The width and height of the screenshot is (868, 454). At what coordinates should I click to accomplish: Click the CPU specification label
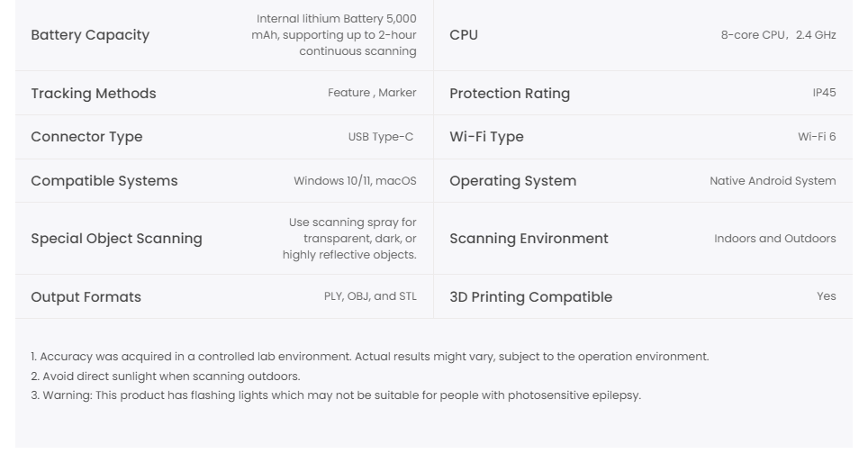(x=464, y=35)
